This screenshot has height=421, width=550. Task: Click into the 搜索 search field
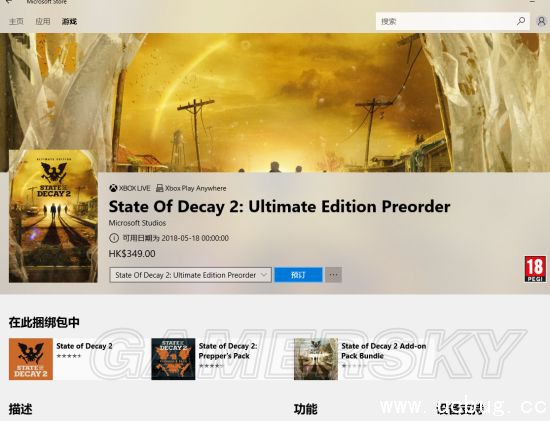coord(446,21)
